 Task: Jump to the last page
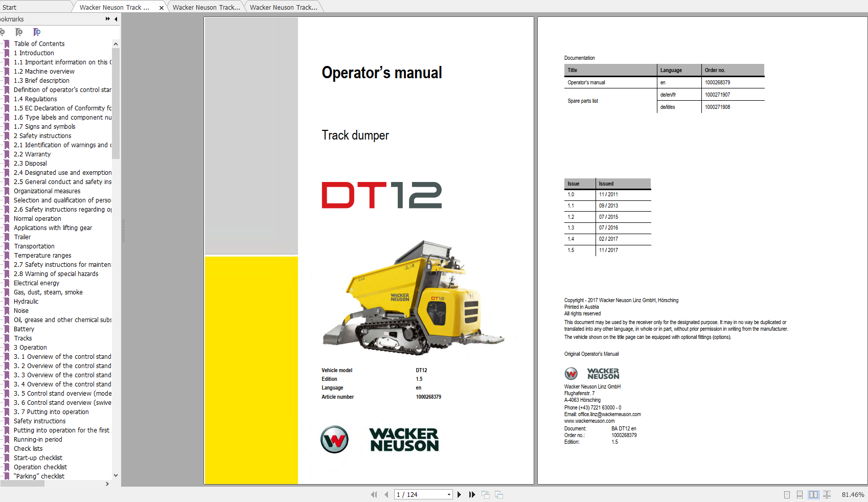472,494
